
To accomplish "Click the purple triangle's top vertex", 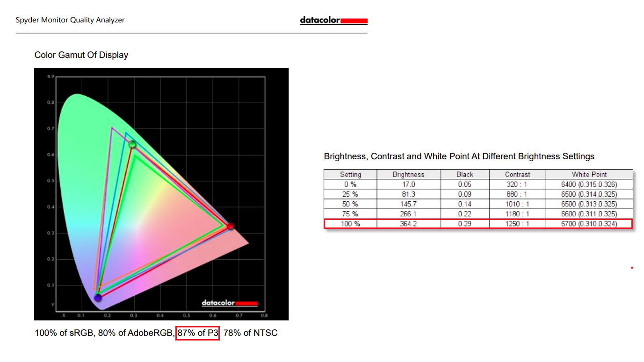I will pyautogui.click(x=112, y=128).
